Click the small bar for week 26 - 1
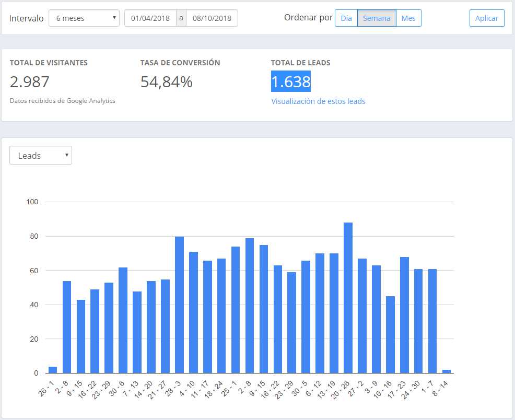 [53, 370]
